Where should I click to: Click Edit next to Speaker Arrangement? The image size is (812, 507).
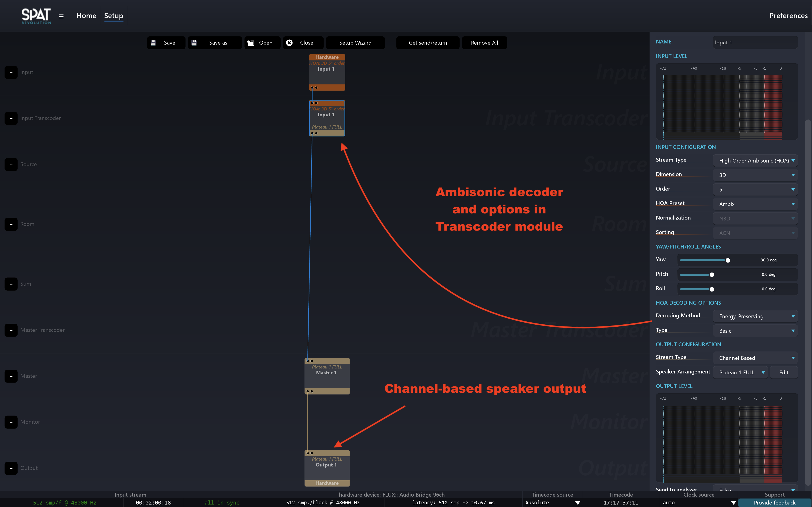tap(783, 373)
